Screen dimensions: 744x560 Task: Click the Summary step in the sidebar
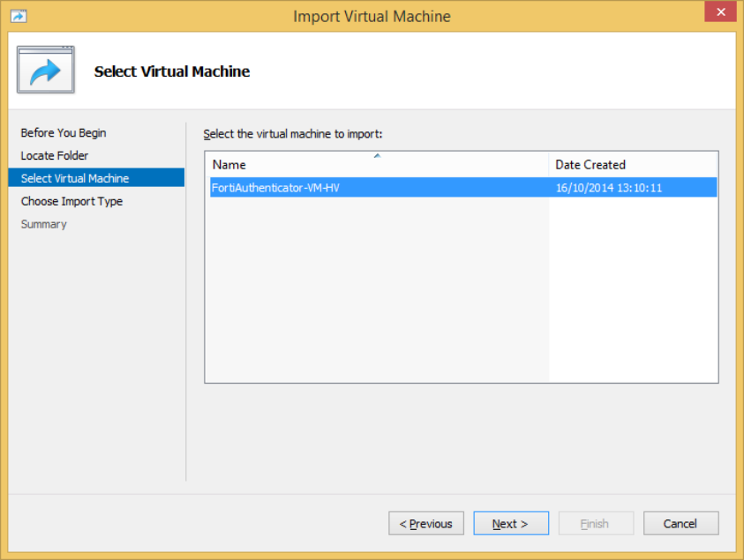pyautogui.click(x=43, y=224)
